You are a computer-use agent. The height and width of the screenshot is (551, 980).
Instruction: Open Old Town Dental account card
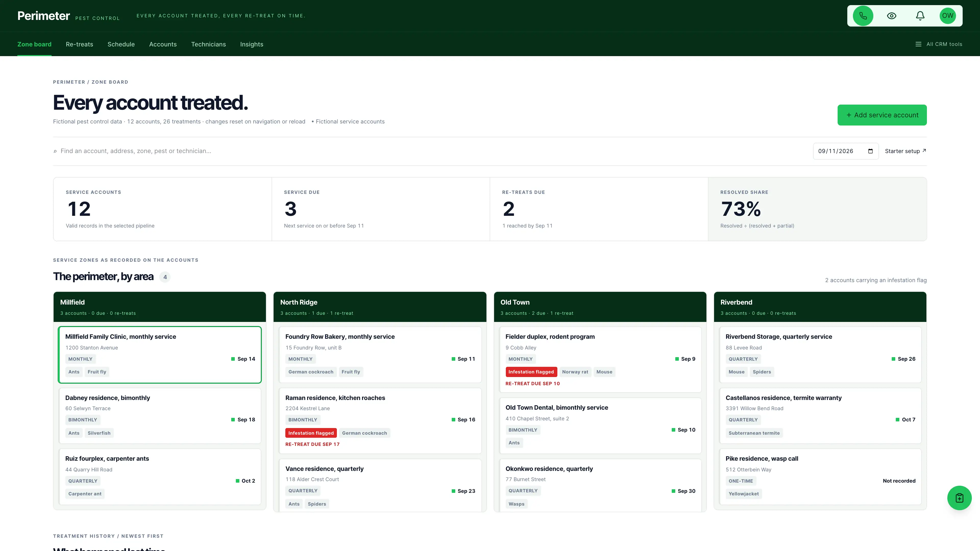click(x=600, y=425)
